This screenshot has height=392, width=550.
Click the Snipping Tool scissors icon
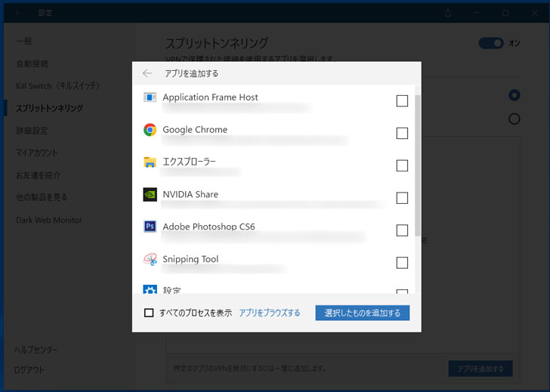tap(150, 259)
